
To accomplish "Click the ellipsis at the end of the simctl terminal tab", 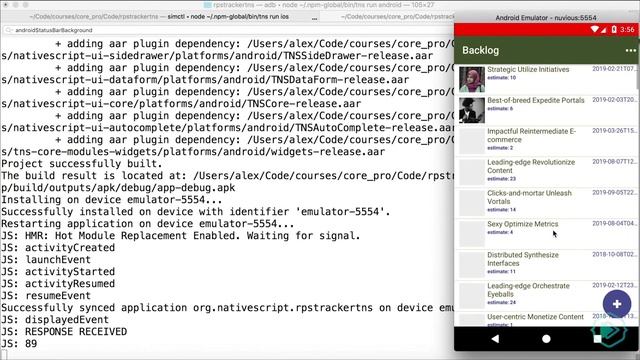I will (x=314, y=18).
